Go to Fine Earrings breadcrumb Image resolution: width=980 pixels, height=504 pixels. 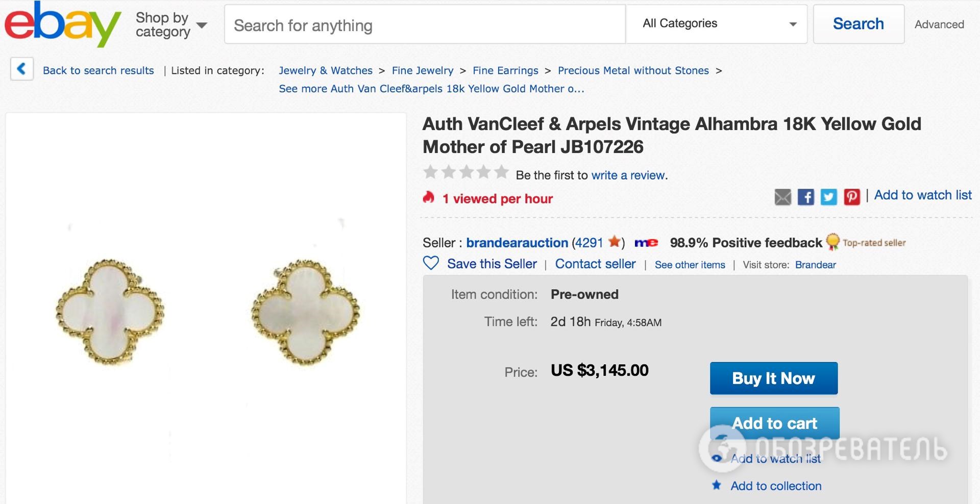click(505, 70)
